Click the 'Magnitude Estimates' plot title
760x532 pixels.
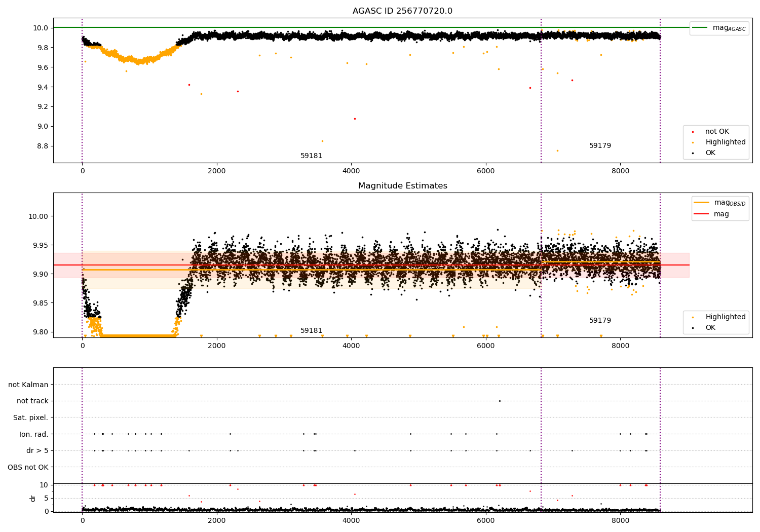tap(402, 186)
